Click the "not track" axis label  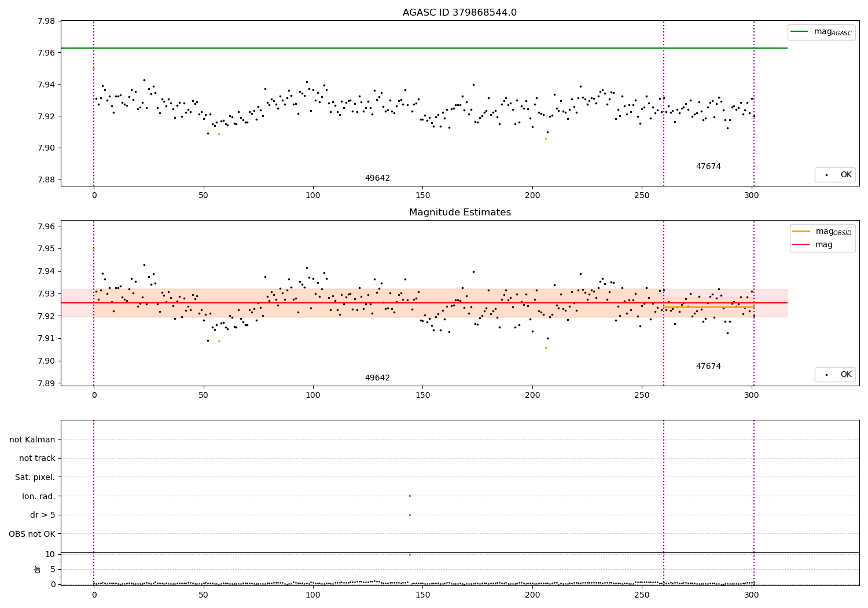tap(37, 458)
